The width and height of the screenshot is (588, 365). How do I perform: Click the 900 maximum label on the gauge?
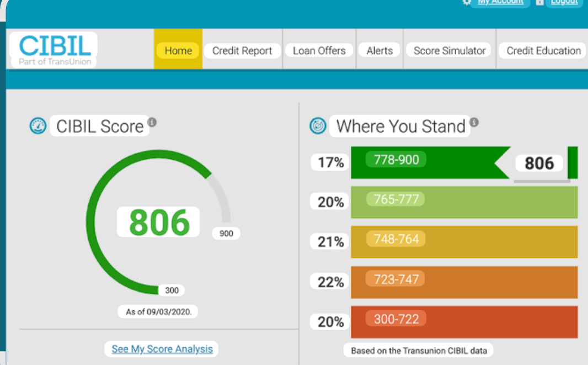coord(226,234)
